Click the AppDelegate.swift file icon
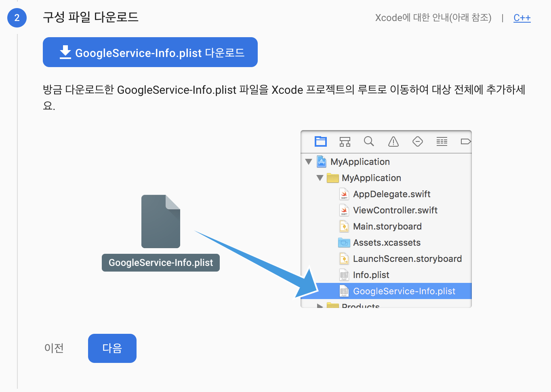The image size is (551, 392). click(344, 194)
